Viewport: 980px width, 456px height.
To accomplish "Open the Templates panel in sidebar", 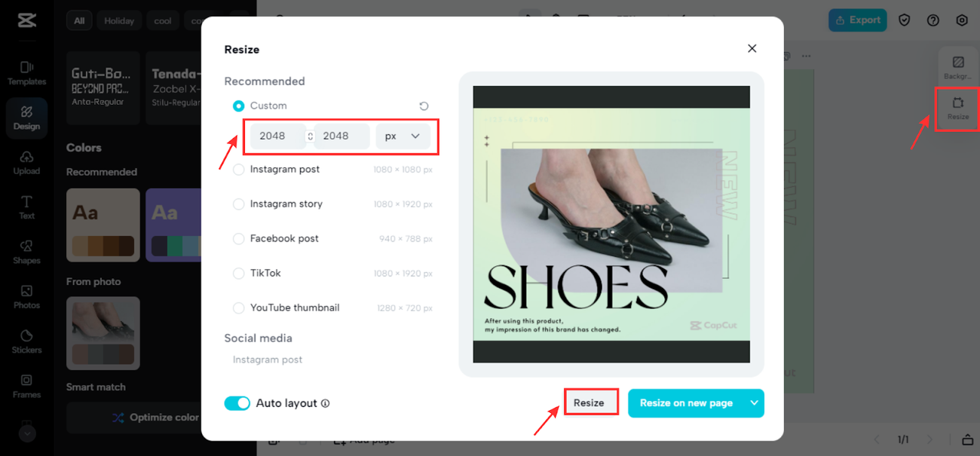I will point(27,74).
